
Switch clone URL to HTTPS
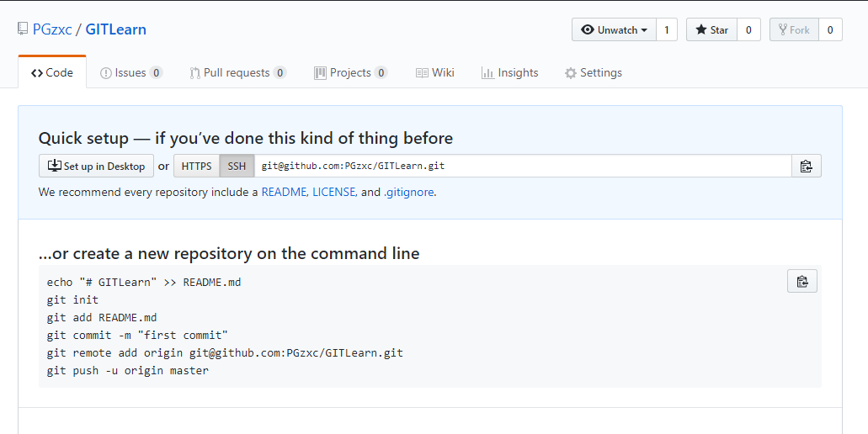click(x=196, y=166)
